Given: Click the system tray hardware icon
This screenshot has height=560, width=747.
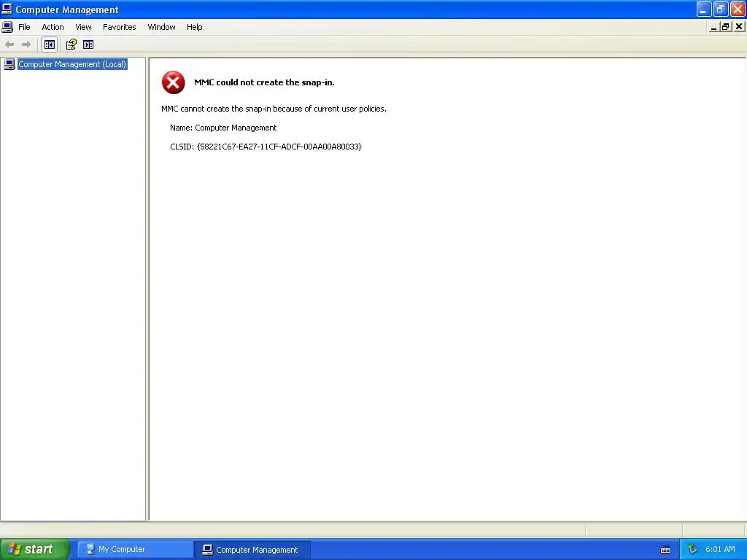Looking at the screenshot, I should (692, 550).
